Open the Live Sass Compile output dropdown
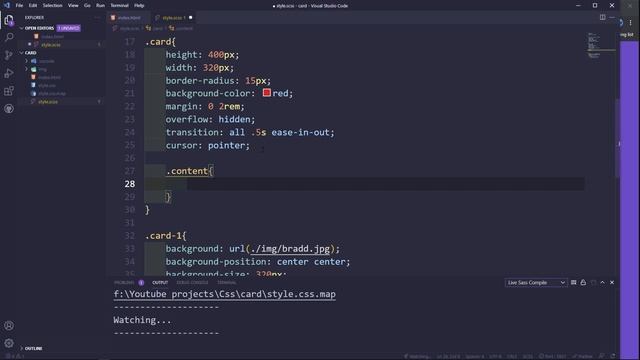Screen dimensions: 640x360 (536, 282)
